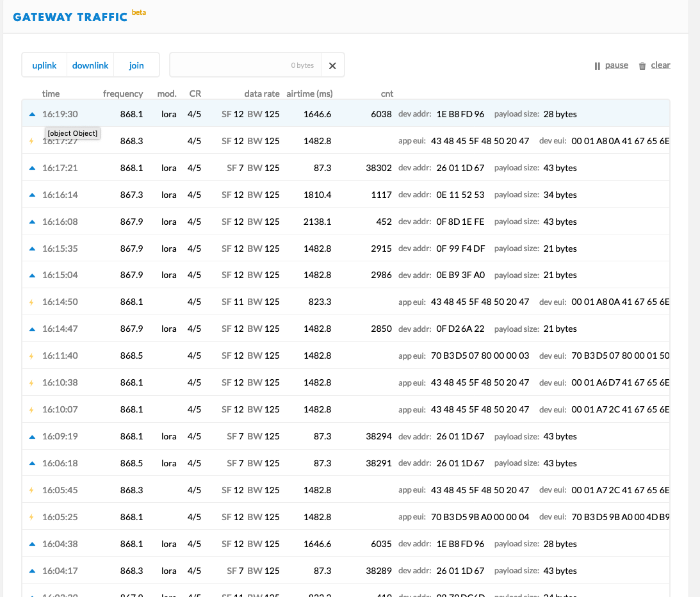Click uplink arrow icon for 16:15:04 row
Image resolution: width=700 pixels, height=597 pixels.
[32, 275]
